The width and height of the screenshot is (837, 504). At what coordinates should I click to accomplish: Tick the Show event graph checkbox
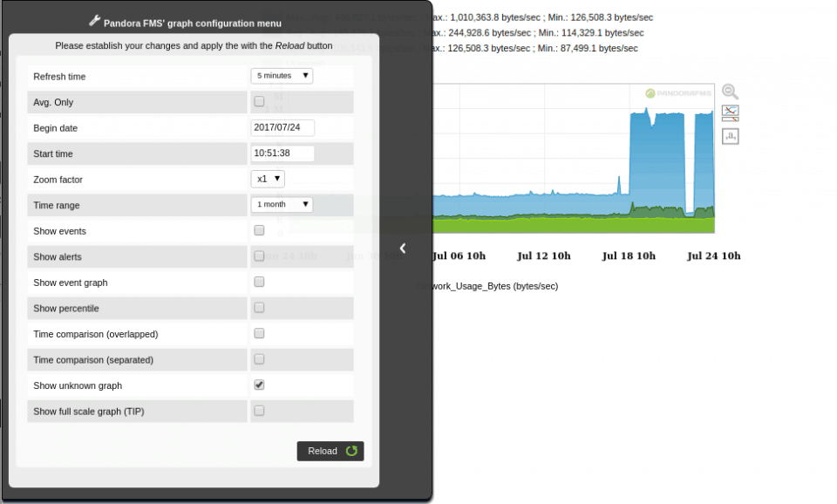coord(259,282)
